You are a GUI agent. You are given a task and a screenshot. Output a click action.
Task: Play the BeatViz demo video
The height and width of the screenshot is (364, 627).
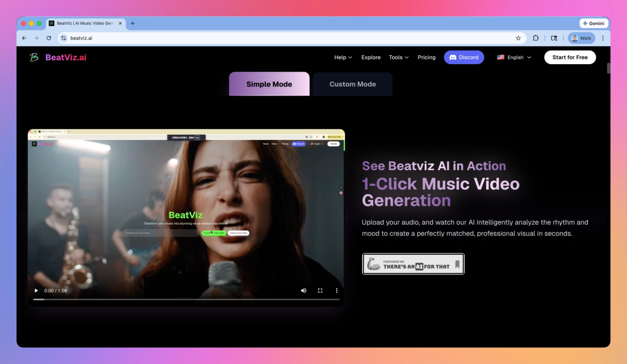36,290
